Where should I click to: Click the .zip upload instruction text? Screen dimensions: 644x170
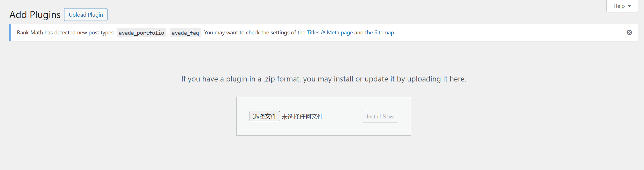[x=324, y=79]
